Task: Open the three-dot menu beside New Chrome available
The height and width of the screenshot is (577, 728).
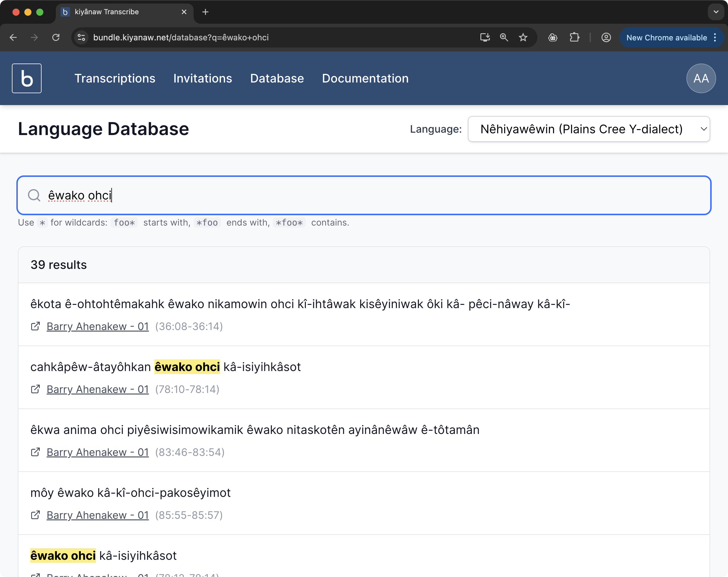Action: click(x=715, y=37)
